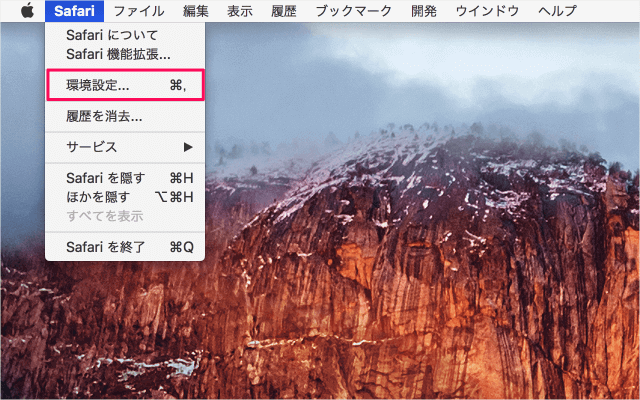Viewport: 640px width, 400px height.
Task: Open the ヘルプ menu
Action: 557,11
